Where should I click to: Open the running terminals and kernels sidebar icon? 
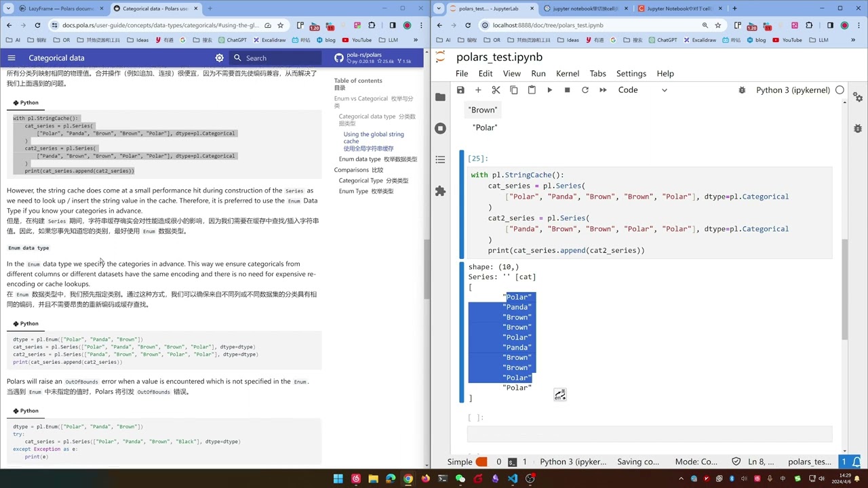(440, 128)
